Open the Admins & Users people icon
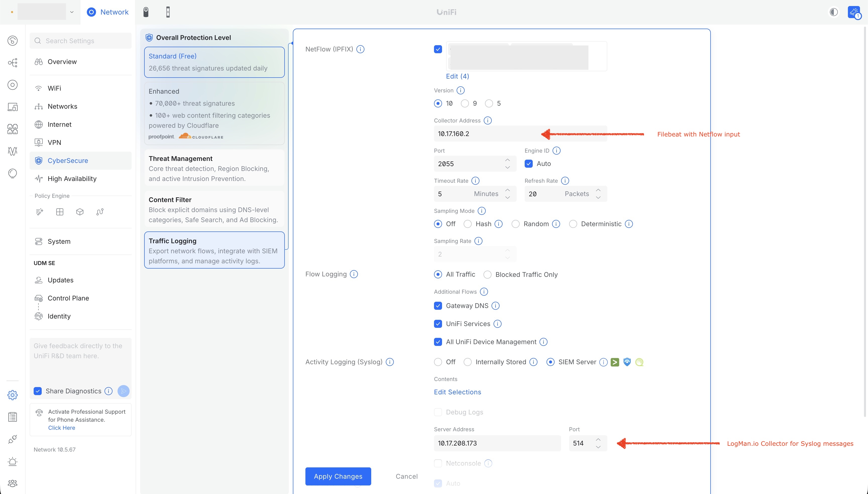Image resolution: width=868 pixels, height=494 pixels. [x=13, y=483]
